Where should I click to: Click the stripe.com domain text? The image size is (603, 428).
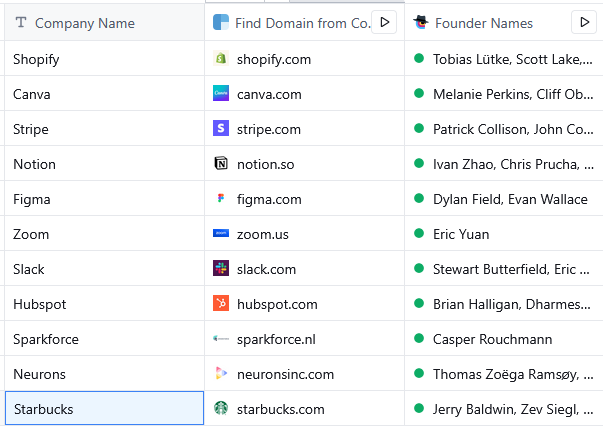[x=269, y=130]
